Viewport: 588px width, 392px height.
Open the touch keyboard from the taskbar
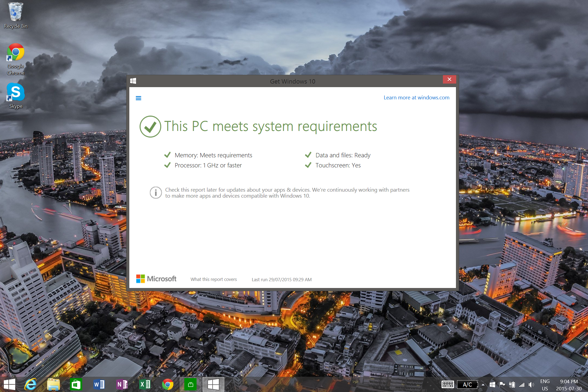point(448,384)
